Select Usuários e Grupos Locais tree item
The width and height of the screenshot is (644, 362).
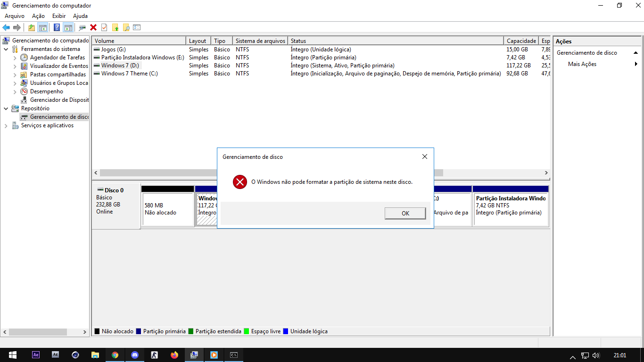pyautogui.click(x=55, y=83)
